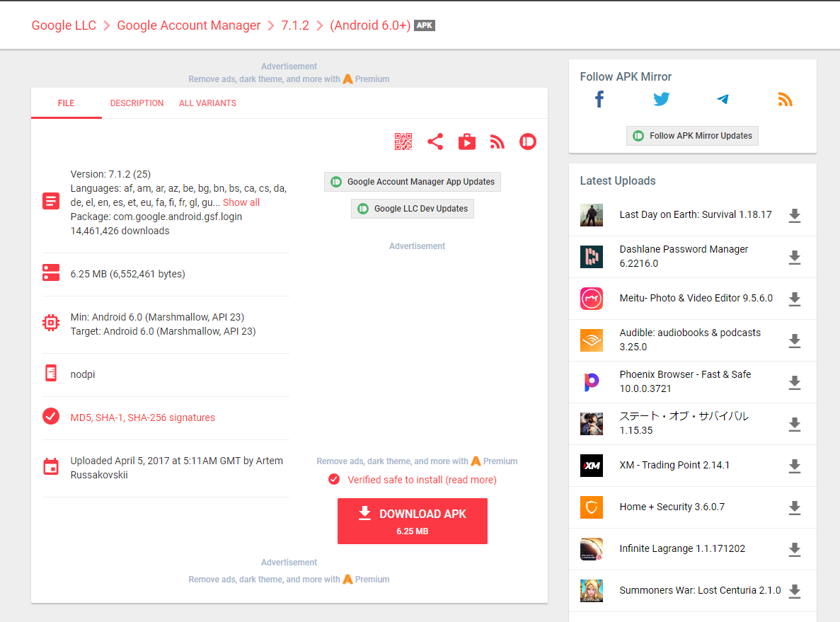The height and width of the screenshot is (622, 840).
Task: Click Premium link above Verified safe to install
Action: point(494,461)
